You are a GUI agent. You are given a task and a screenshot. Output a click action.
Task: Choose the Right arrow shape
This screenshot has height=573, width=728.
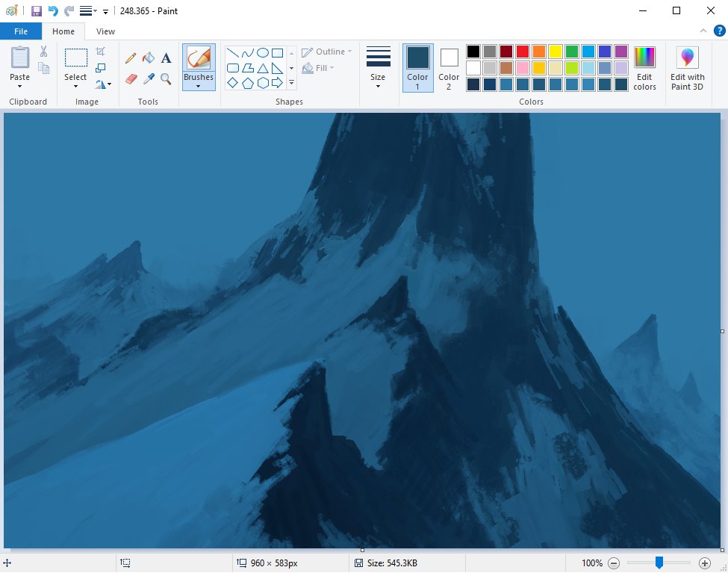tap(278, 83)
